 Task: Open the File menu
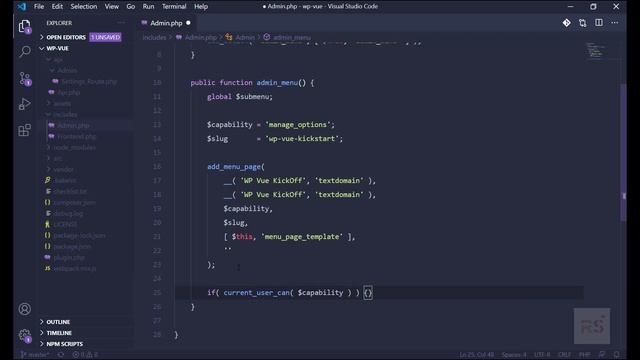coord(39,7)
